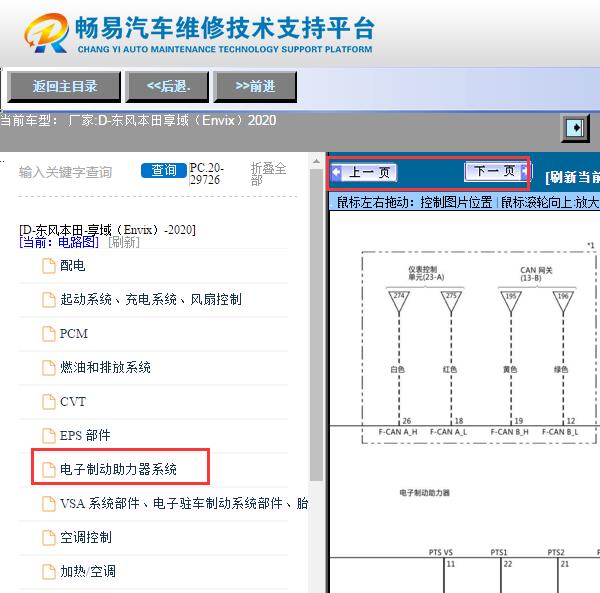600x593 pixels.
Task: Click the F-CAN B_H label
Action: click(509, 432)
